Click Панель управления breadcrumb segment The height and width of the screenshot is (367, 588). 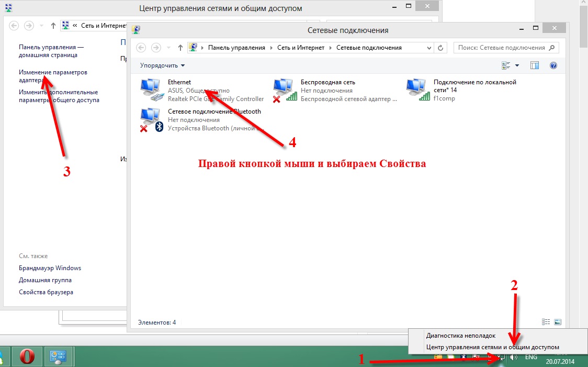coord(236,48)
